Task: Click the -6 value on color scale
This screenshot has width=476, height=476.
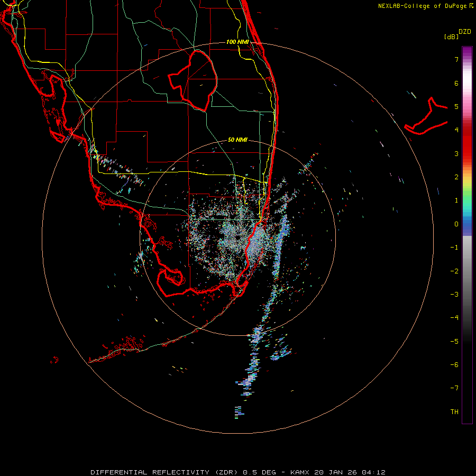Action: click(454, 364)
